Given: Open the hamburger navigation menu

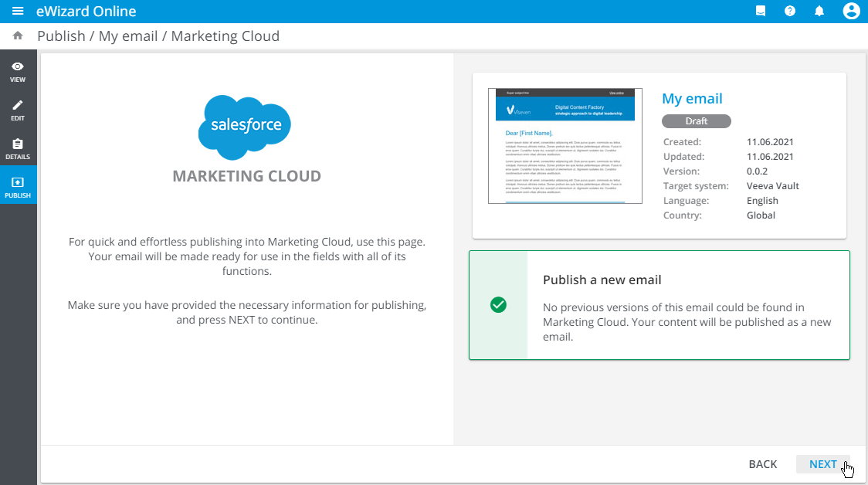Looking at the screenshot, I should [18, 11].
